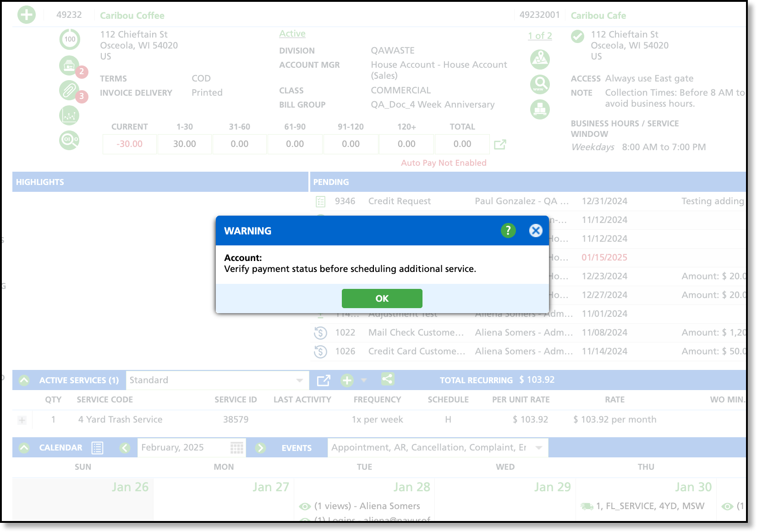Click payment icon for row 1026
Image resolution: width=757 pixels, height=532 pixels.
point(321,352)
